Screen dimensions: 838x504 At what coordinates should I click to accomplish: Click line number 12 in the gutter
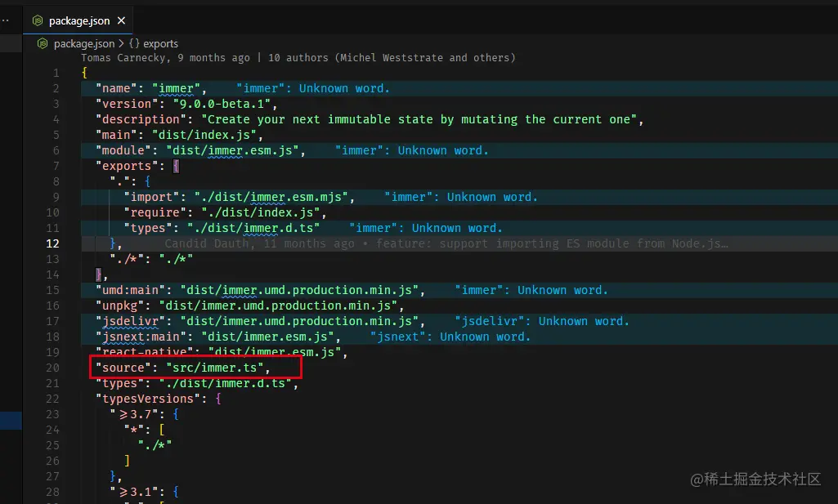[x=53, y=243]
